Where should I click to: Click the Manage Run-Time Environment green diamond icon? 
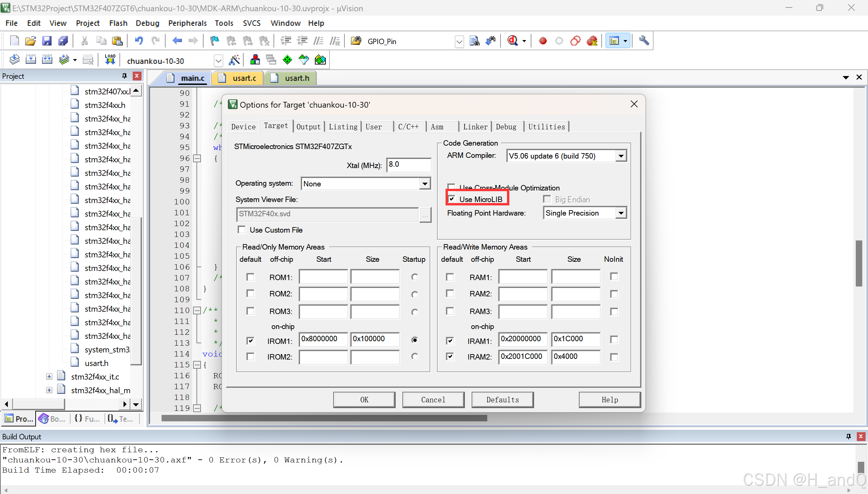pos(287,60)
